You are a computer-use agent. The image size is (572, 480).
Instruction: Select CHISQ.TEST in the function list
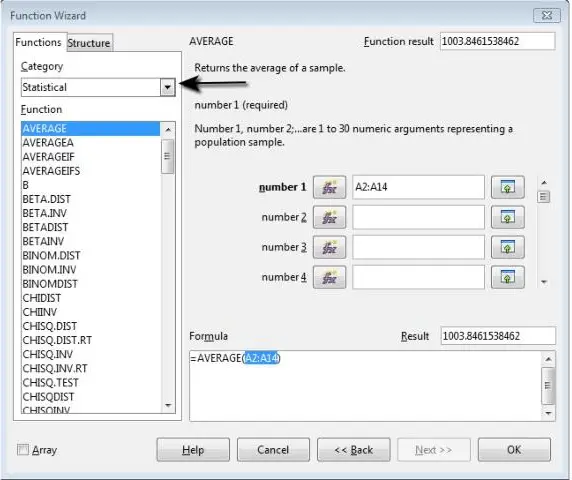click(90, 383)
